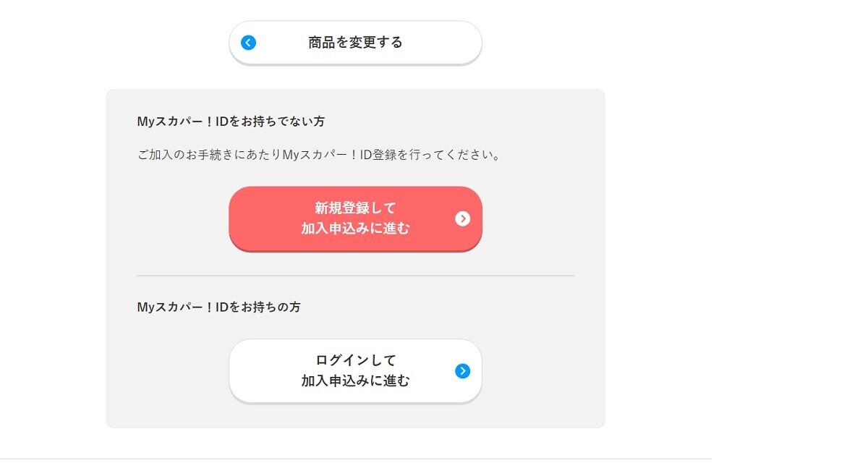Return to product selection screen
This screenshot has height=463, width=868.
[x=355, y=42]
